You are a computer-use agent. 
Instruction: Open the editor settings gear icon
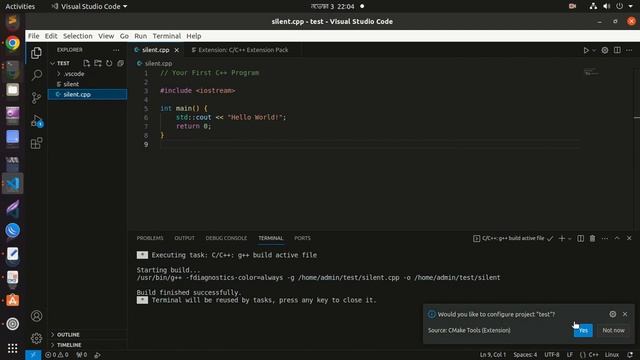[x=605, y=50]
